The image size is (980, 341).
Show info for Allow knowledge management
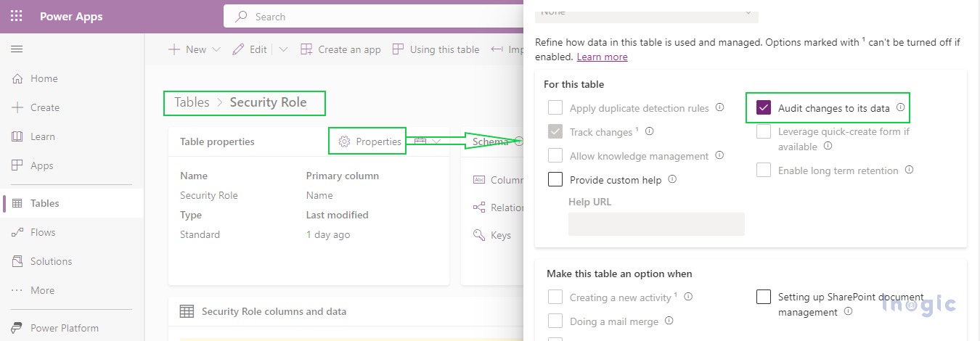719,155
